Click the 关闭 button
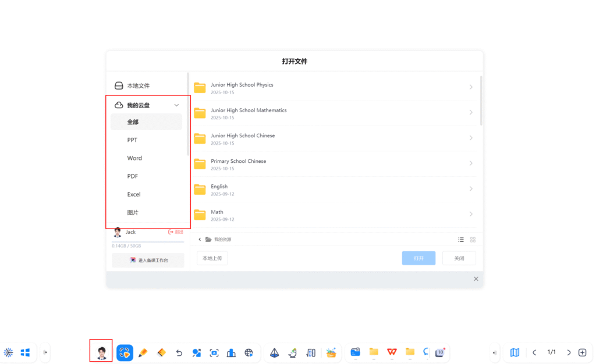This screenshot has width=596, height=364. coord(459,258)
